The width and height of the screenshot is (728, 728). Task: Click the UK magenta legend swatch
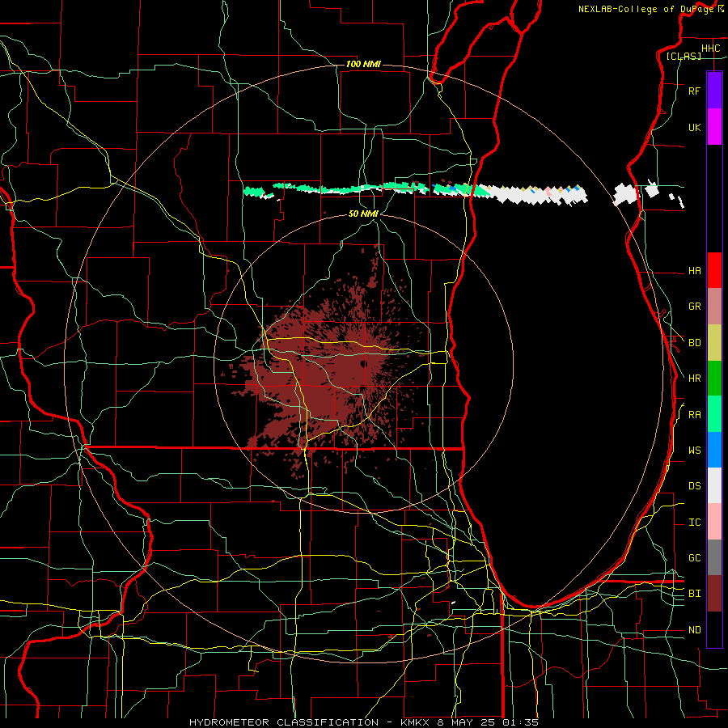(714, 127)
